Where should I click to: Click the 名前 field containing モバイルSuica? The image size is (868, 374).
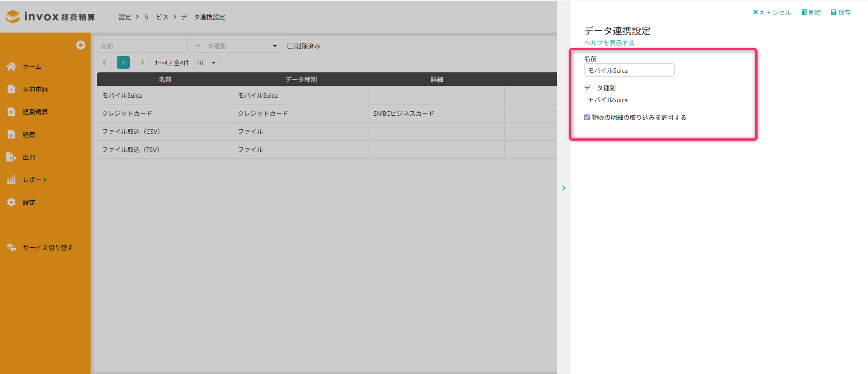(x=628, y=70)
